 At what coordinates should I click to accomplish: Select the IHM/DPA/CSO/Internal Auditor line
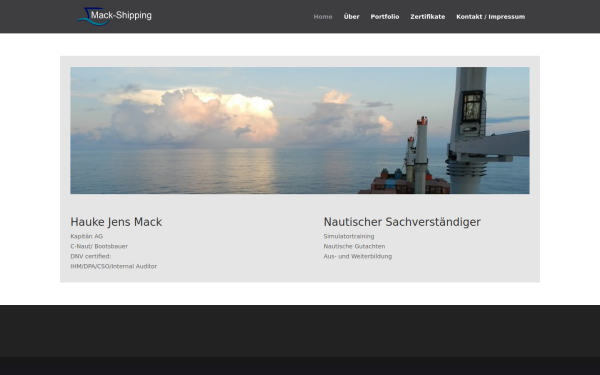(x=114, y=266)
